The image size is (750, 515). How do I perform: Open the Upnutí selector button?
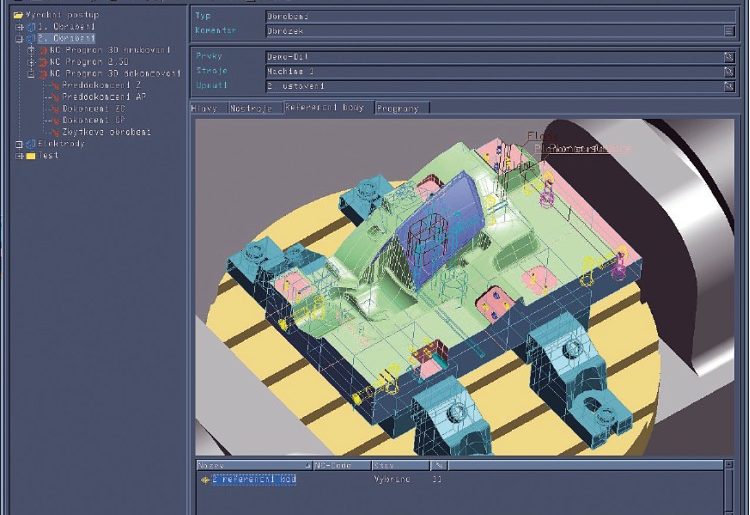tap(728, 87)
